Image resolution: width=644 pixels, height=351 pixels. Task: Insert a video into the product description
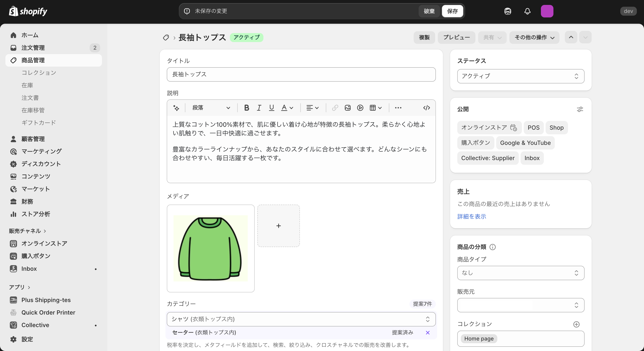click(360, 108)
